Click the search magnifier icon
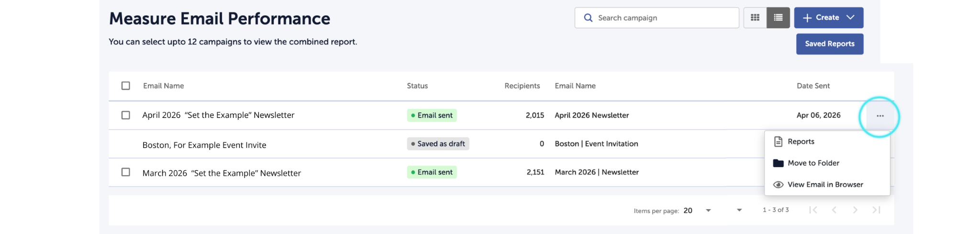This screenshot has height=234, width=980. click(x=588, y=18)
